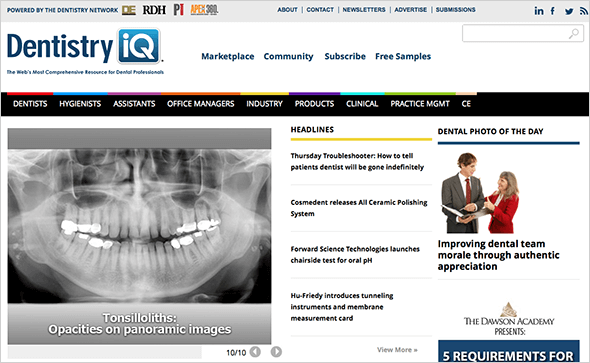Open the Marketplace link

pyautogui.click(x=228, y=56)
